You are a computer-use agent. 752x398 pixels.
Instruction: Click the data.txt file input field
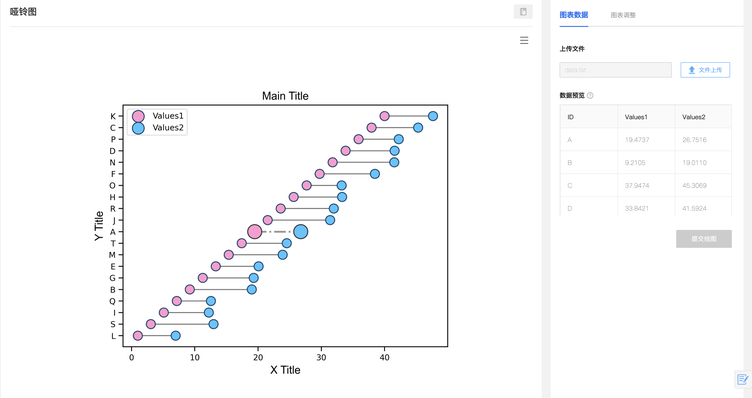click(615, 70)
